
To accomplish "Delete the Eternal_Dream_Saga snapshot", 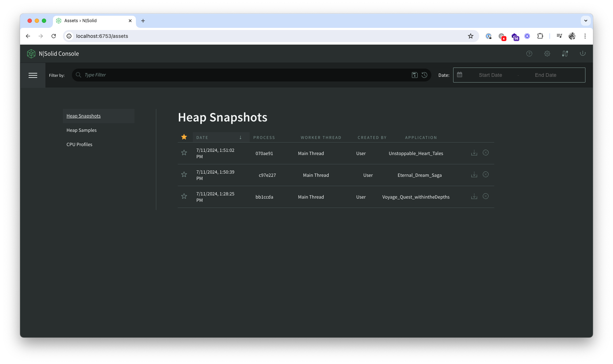I will (x=486, y=174).
